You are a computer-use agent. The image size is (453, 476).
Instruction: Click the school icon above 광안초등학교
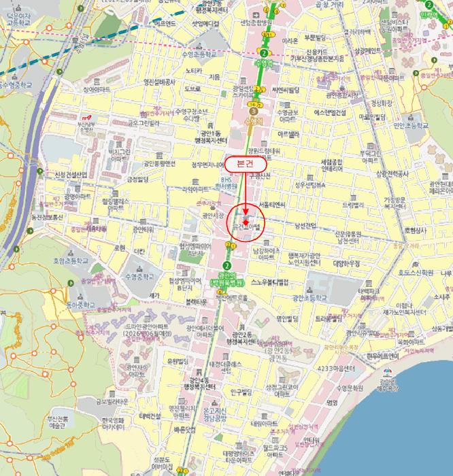(x=309, y=290)
